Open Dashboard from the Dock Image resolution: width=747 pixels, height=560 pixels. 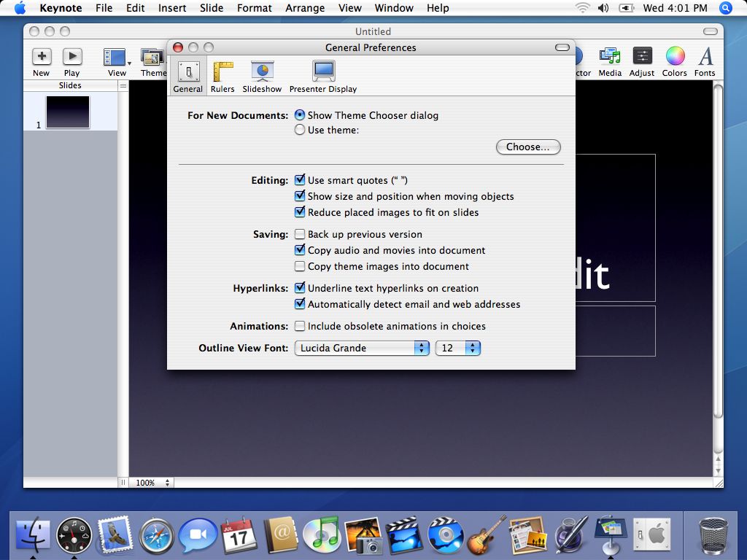click(x=74, y=536)
